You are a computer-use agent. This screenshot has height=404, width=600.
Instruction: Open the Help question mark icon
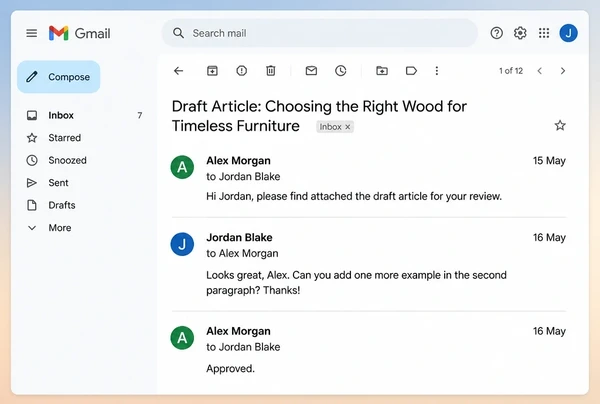(496, 33)
